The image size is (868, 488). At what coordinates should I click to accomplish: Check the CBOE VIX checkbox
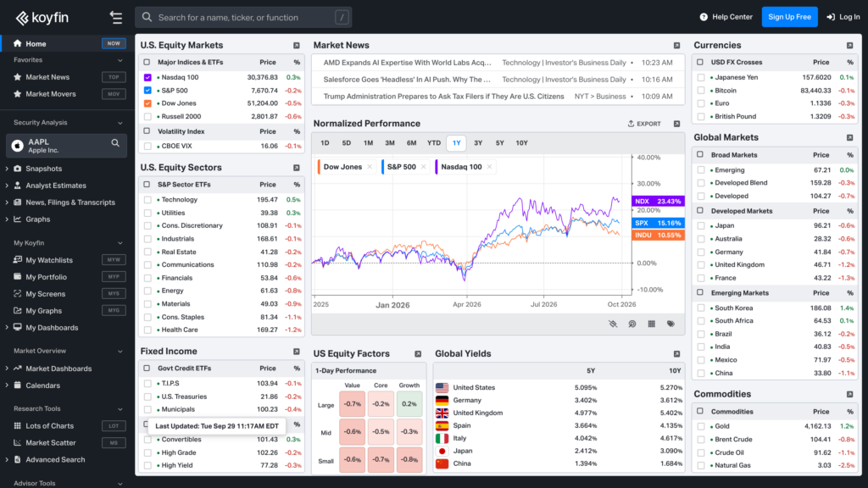coord(147,147)
